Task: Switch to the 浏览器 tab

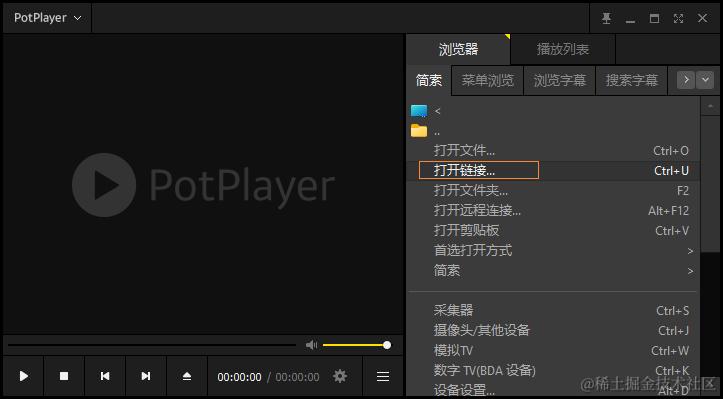Action: 458,49
